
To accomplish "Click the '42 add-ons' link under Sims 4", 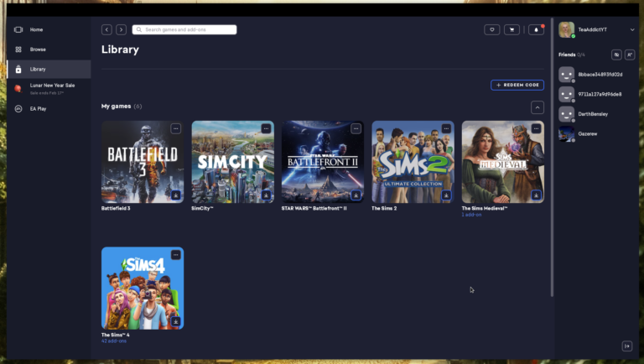I will point(114,341).
